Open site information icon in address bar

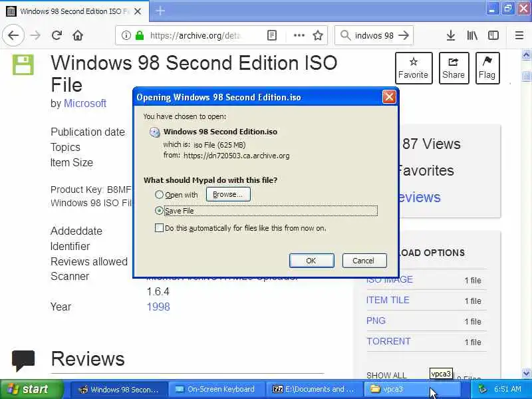[x=126, y=35]
